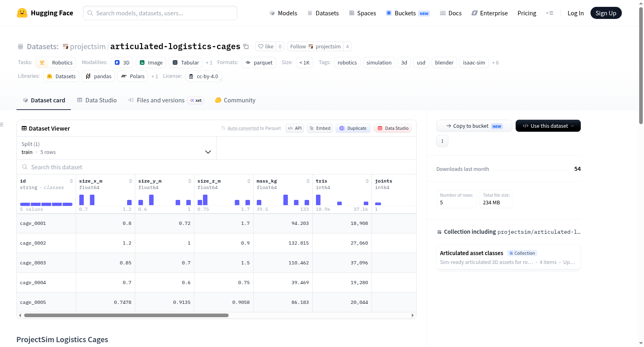Click the table horizontal scrollbar thumb
This screenshot has height=347, width=644.
pos(126,316)
